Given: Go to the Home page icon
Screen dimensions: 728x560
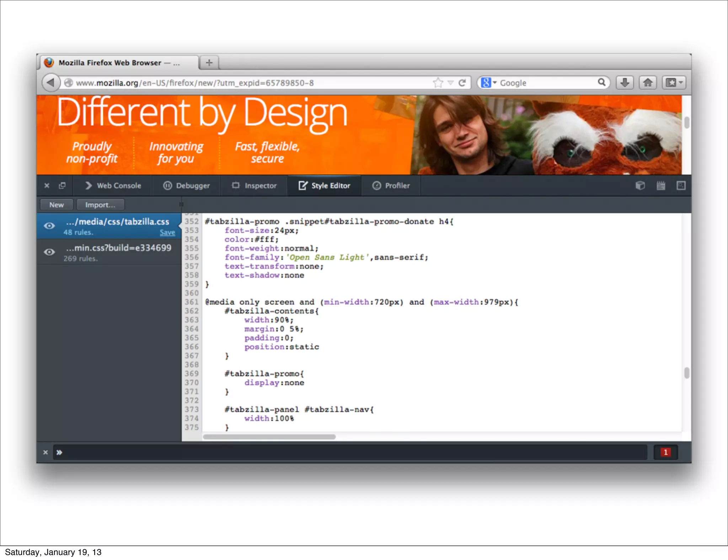Looking at the screenshot, I should coord(648,83).
